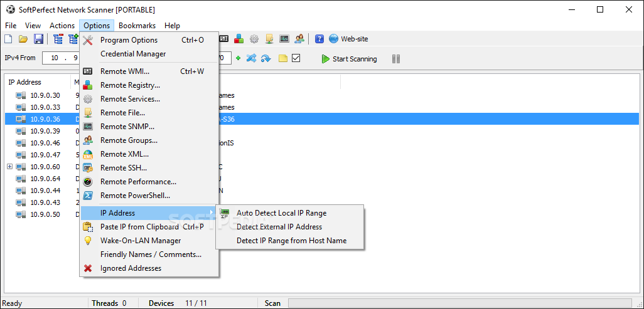Choose Remote Groups... from the menu

pyautogui.click(x=149, y=140)
